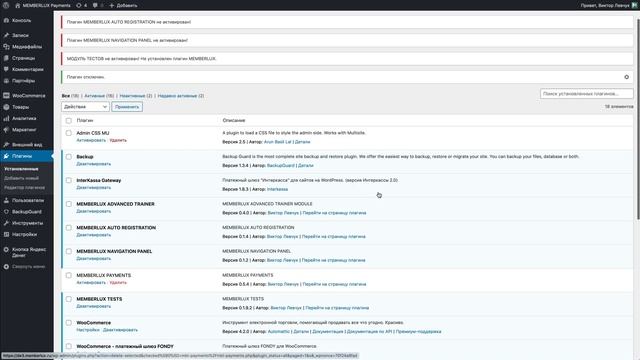Image resolution: width=640 pixels, height=360 pixels.
Task: Open the Действия bulk actions dropdown
Action: (85, 107)
